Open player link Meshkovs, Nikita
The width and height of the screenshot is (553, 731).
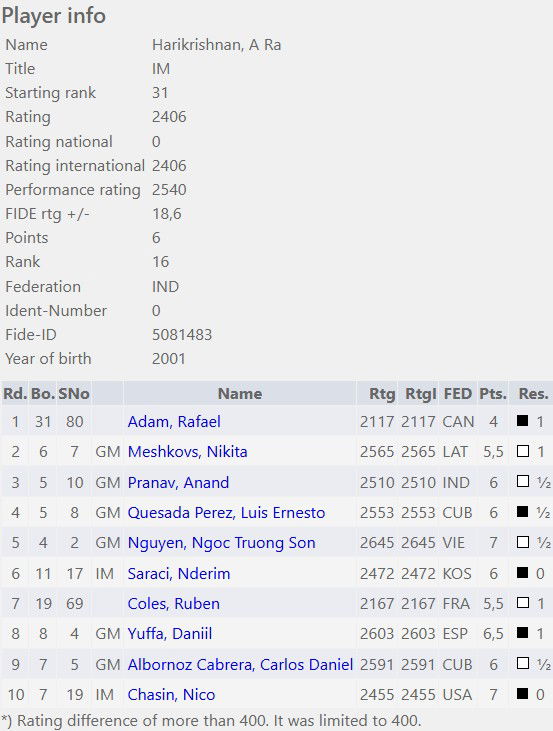(187, 452)
